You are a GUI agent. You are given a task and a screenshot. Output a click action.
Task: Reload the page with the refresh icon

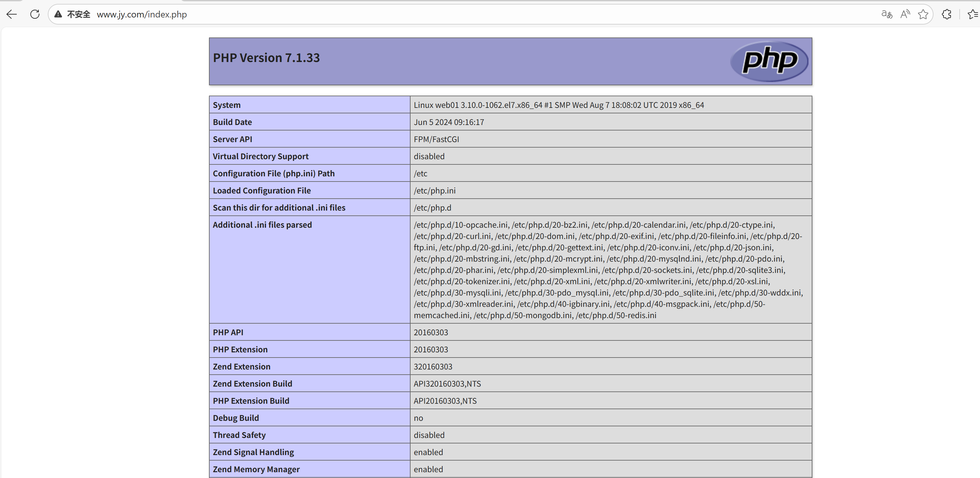point(35,15)
